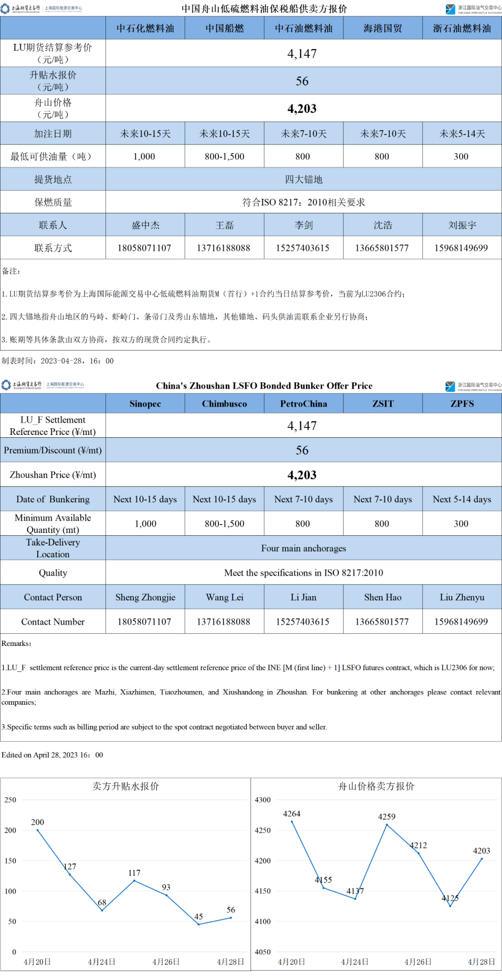Select the column header 中国船燃
Viewport: 502px width, 980px height.
(225, 28)
